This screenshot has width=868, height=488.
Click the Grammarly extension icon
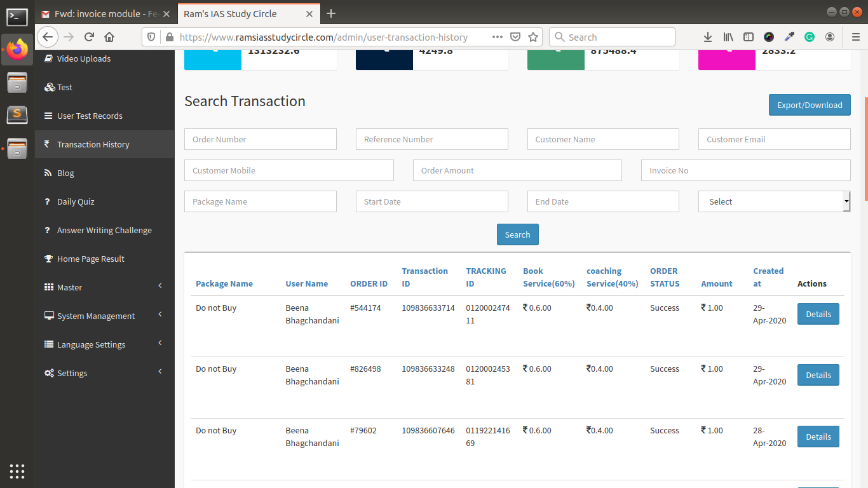point(810,37)
